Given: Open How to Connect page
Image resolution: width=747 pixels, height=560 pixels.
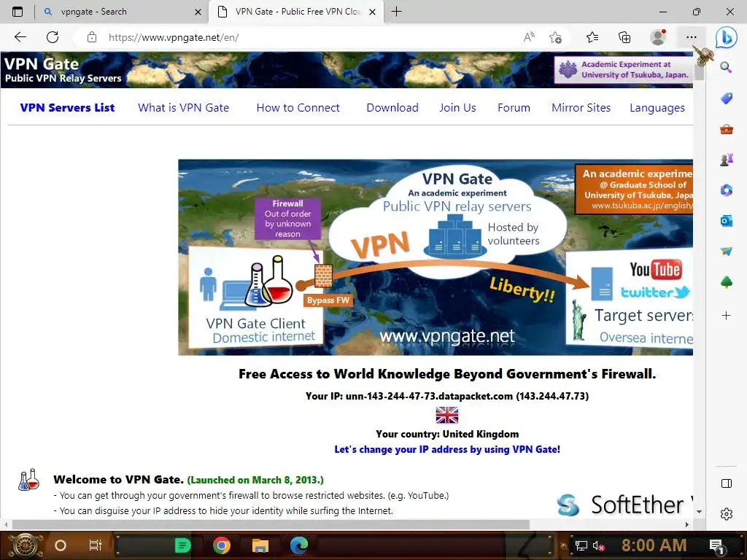Looking at the screenshot, I should tap(298, 108).
